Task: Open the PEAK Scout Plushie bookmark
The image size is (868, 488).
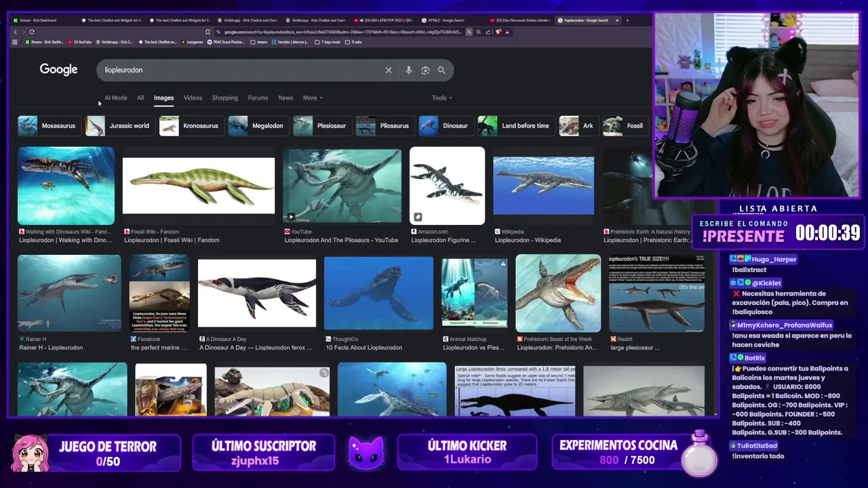Action: pos(226,42)
